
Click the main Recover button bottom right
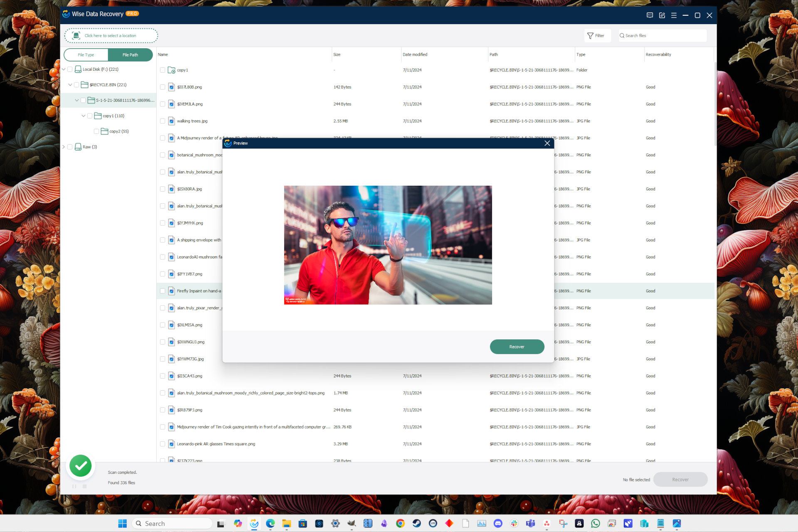pyautogui.click(x=680, y=479)
